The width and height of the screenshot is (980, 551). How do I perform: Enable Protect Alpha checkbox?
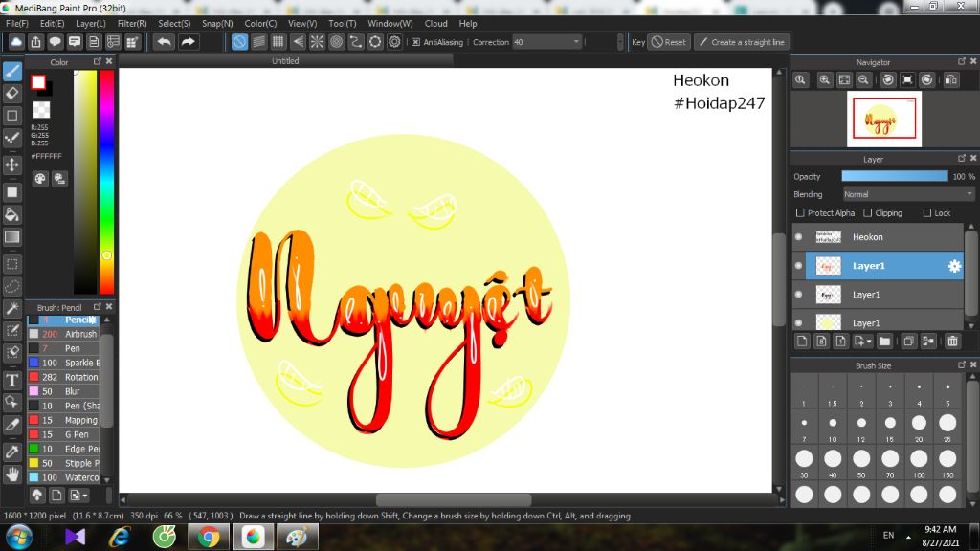pos(800,213)
